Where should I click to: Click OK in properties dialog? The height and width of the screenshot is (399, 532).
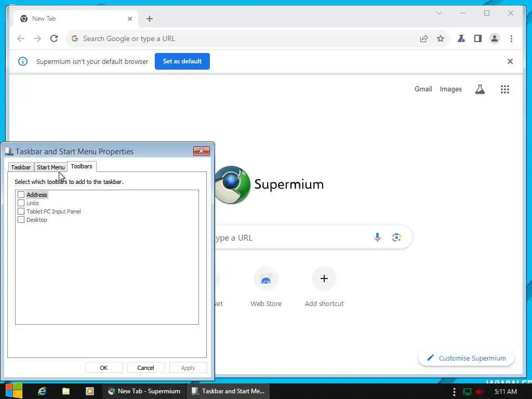tap(104, 368)
